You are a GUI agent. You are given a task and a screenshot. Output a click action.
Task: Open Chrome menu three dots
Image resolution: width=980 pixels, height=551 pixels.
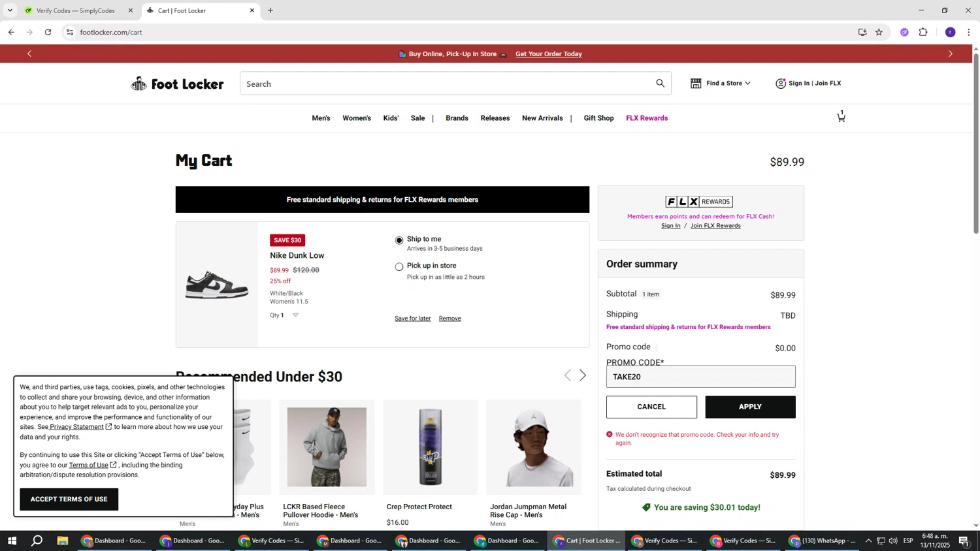[968, 32]
